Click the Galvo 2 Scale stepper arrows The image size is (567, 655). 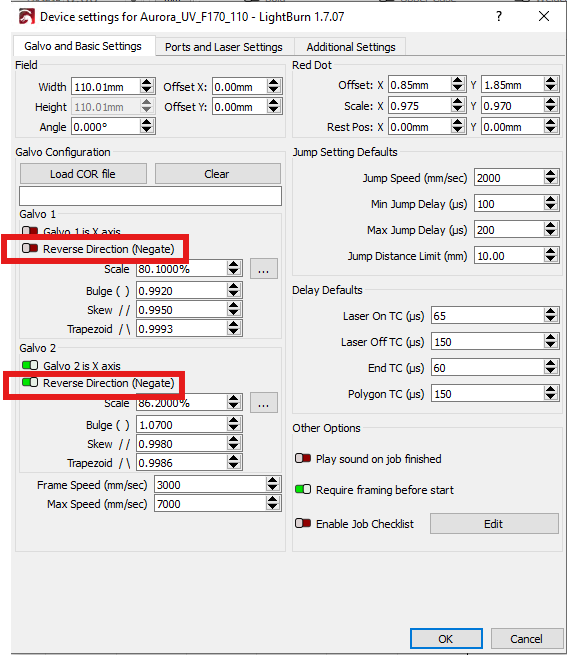click(234, 403)
